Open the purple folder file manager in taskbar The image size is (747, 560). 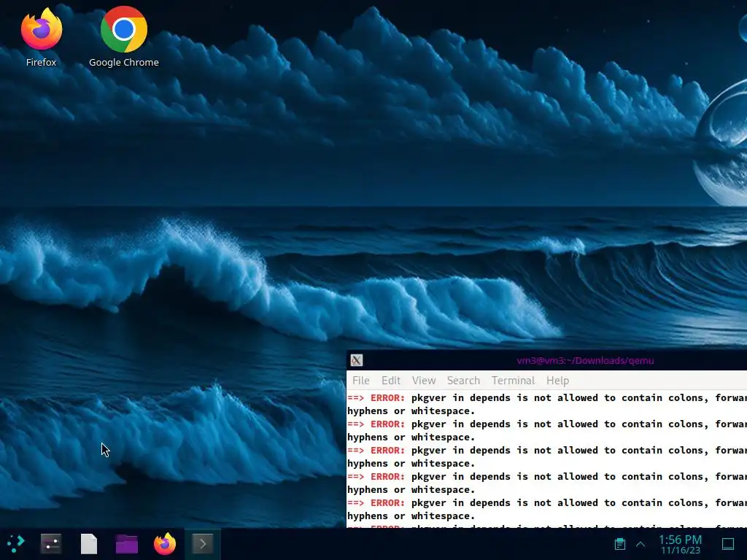click(127, 543)
